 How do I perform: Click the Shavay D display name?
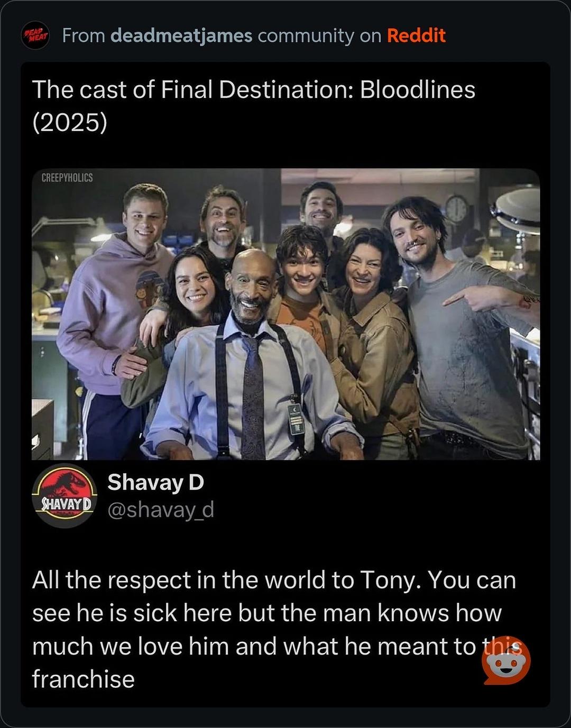coord(155,482)
